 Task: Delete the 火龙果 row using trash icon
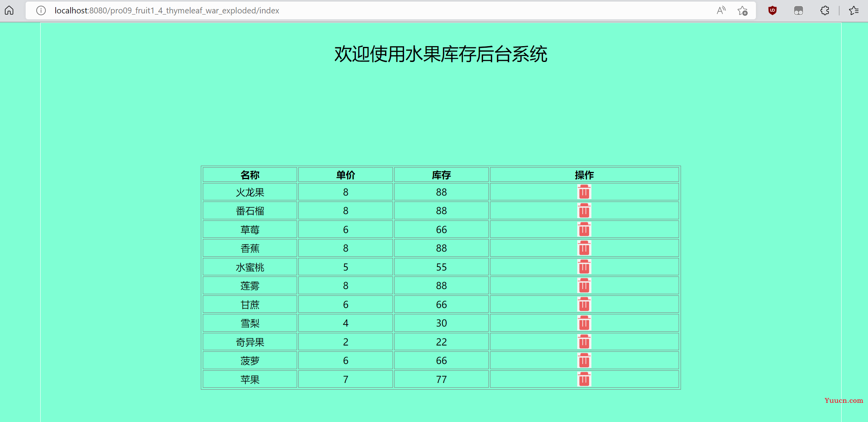584,192
